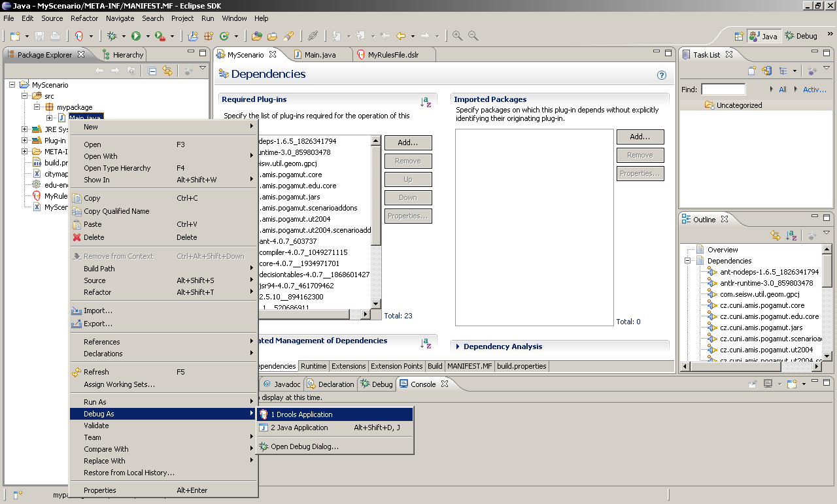This screenshot has width=837, height=504.
Task: Expand the JRE System Library node
Action: point(25,129)
